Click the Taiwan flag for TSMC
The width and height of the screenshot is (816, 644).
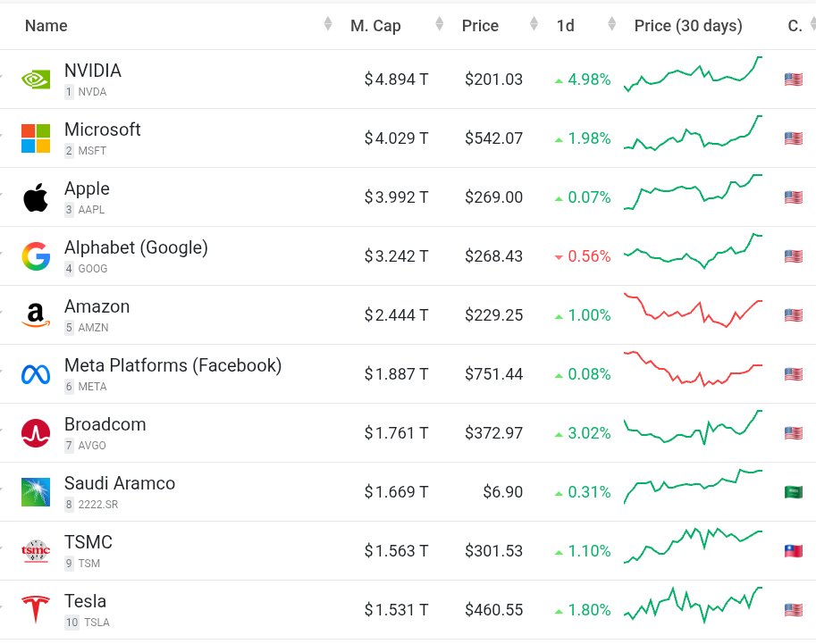[793, 551]
